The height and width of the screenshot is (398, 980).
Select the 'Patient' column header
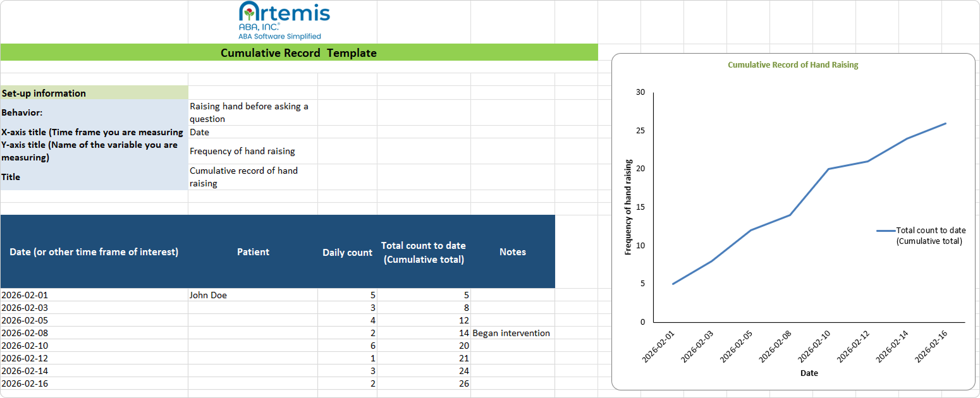point(253,251)
